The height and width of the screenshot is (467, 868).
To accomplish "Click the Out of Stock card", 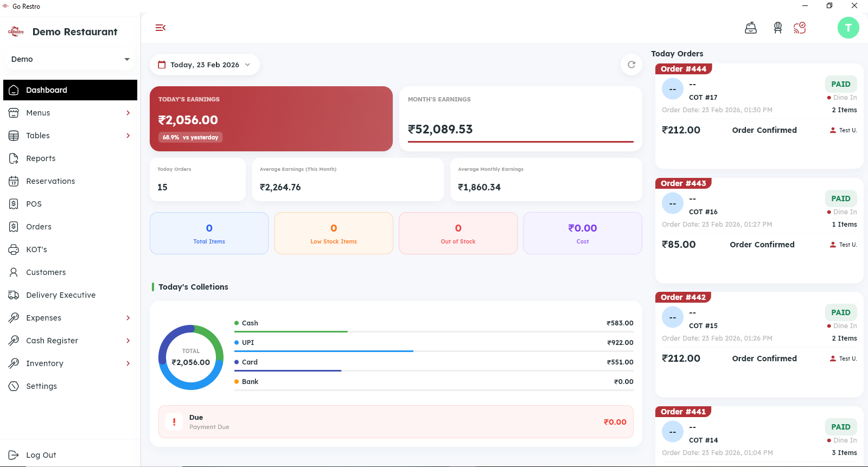I will (x=458, y=233).
